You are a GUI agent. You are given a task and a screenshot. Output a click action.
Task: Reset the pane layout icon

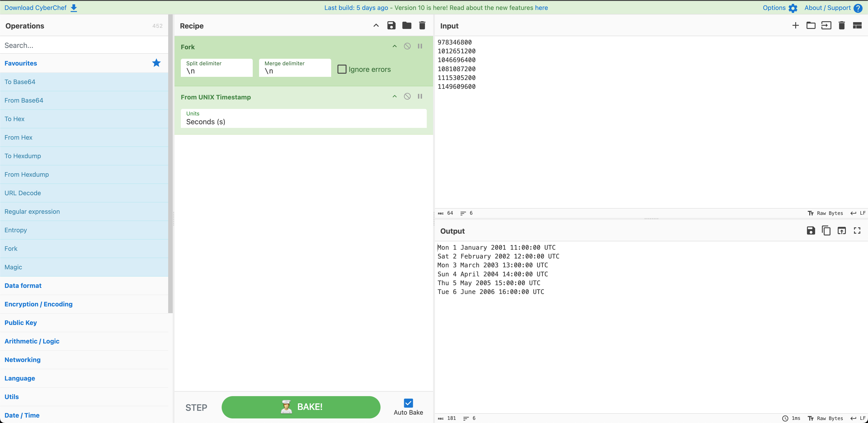click(x=857, y=26)
